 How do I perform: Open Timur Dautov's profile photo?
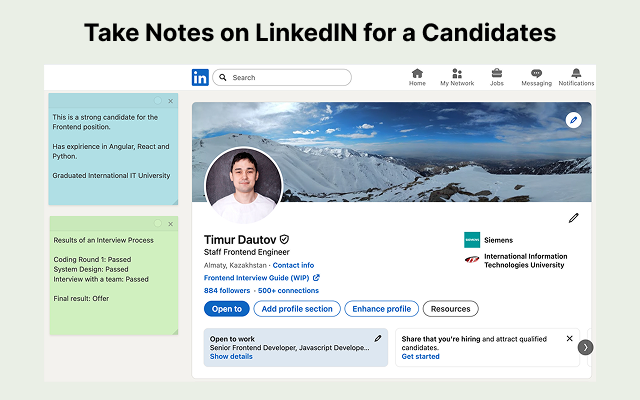244,186
